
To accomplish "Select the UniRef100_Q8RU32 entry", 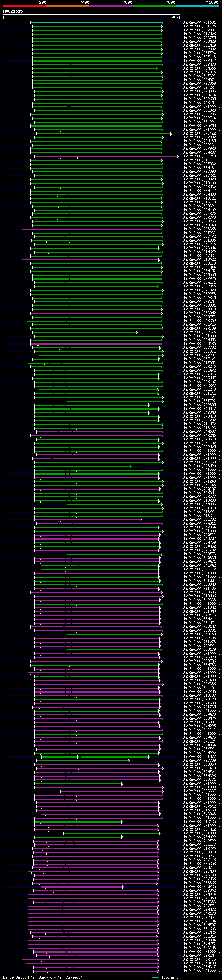I will [x=199, y=137].
